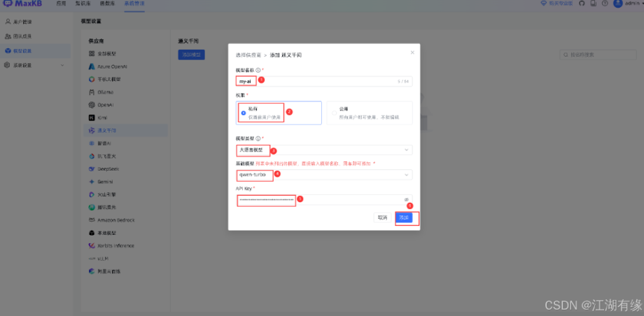
Task: Select the 通义千问 provider in the list
Action: coord(126,131)
